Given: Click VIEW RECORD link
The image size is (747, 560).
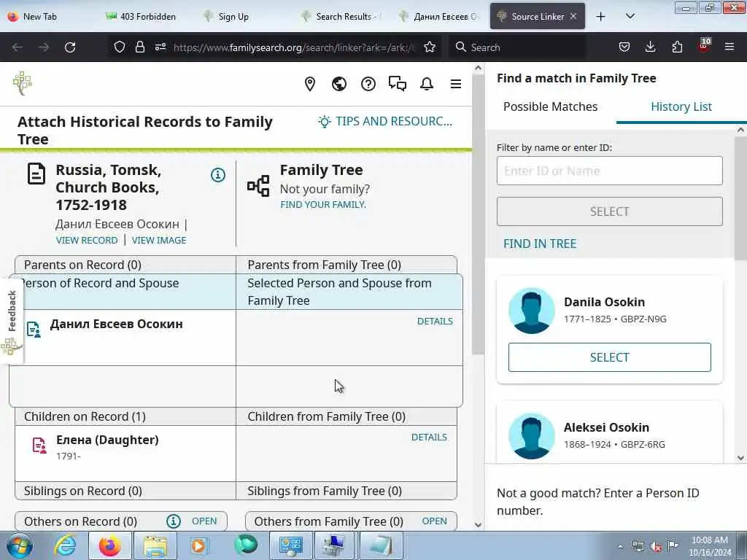Looking at the screenshot, I should pyautogui.click(x=87, y=241).
